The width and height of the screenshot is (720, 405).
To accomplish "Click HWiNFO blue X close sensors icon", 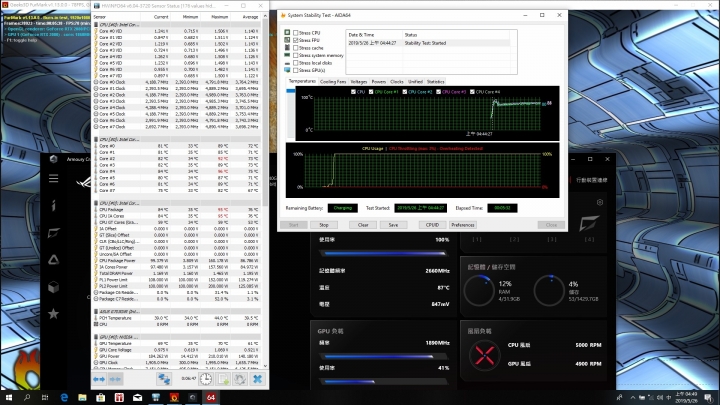I will (x=258, y=379).
